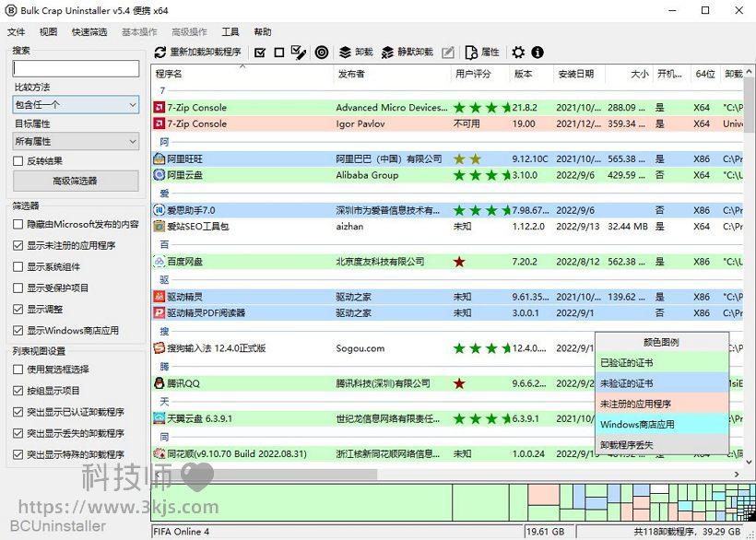Click the target crosshair toolbar icon
The height and width of the screenshot is (540, 756).
(322, 52)
